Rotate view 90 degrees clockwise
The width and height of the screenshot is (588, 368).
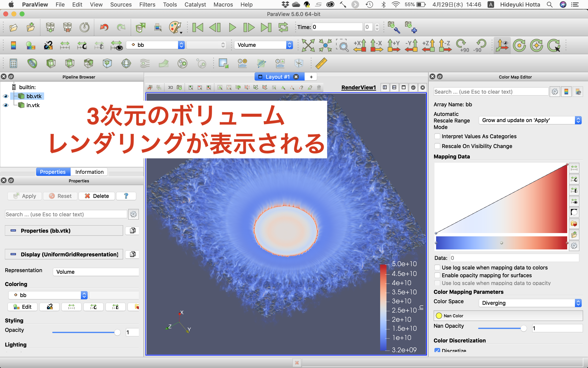pyautogui.click(x=462, y=45)
